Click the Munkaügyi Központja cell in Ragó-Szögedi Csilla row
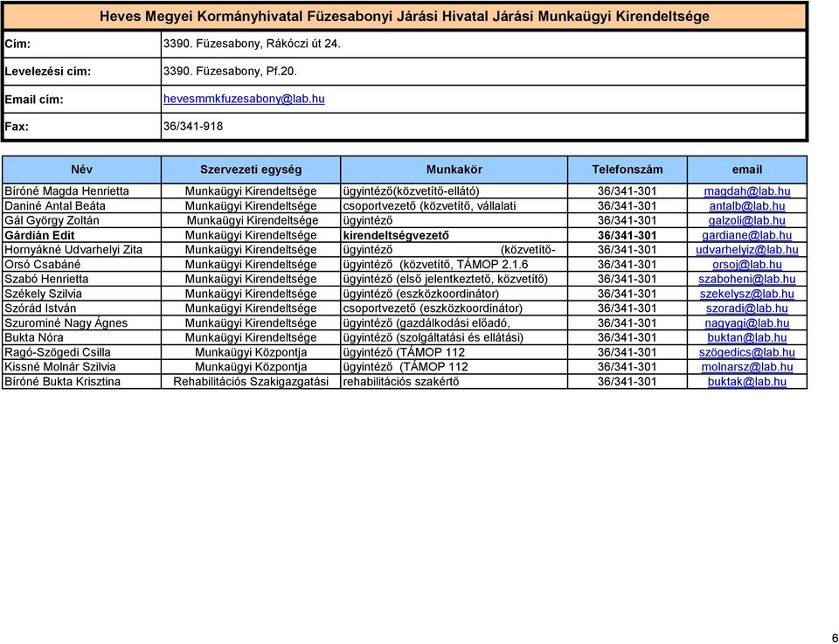 pyautogui.click(x=251, y=352)
